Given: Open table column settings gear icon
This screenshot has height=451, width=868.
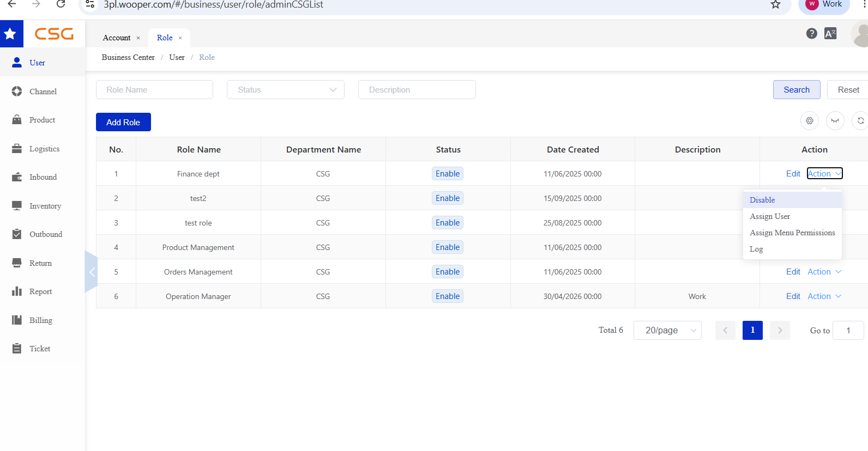Looking at the screenshot, I should click(x=810, y=121).
